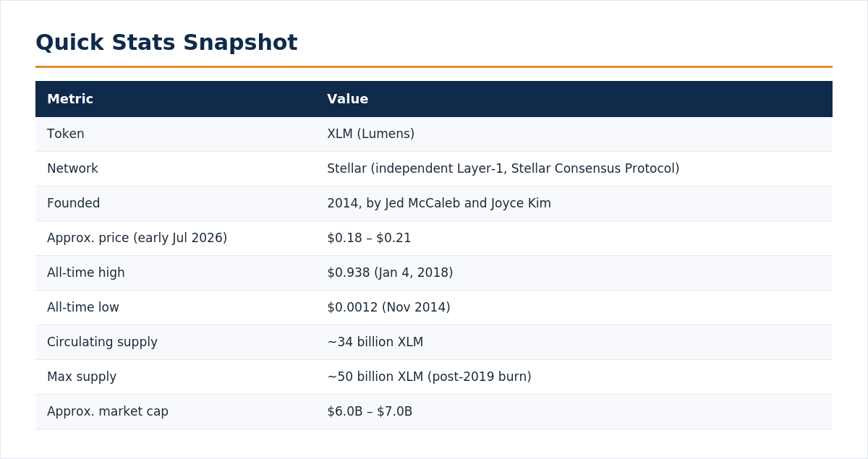This screenshot has height=459, width=868.
Task: Select the Metric column header
Action: [x=70, y=99]
